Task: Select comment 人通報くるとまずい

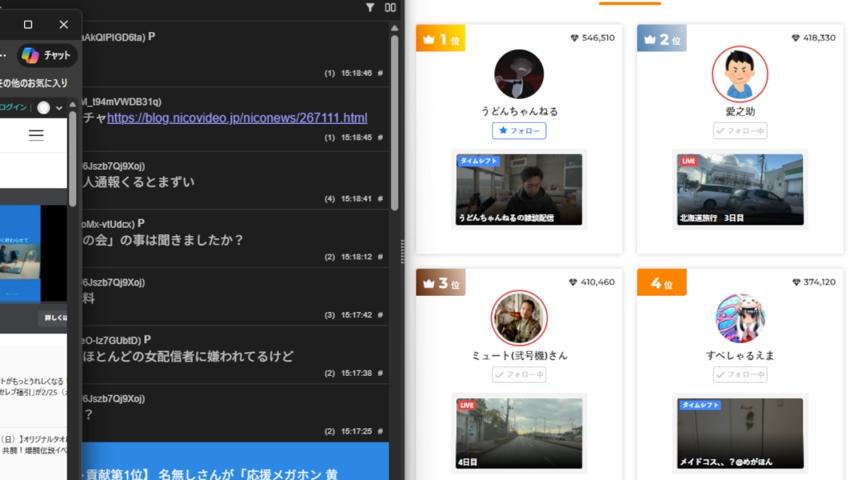Action: click(x=138, y=182)
